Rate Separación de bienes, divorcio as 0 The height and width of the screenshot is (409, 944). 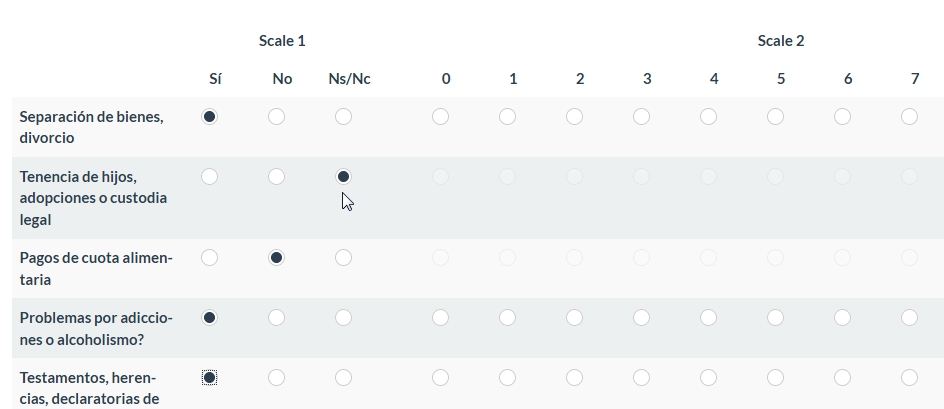[440, 117]
